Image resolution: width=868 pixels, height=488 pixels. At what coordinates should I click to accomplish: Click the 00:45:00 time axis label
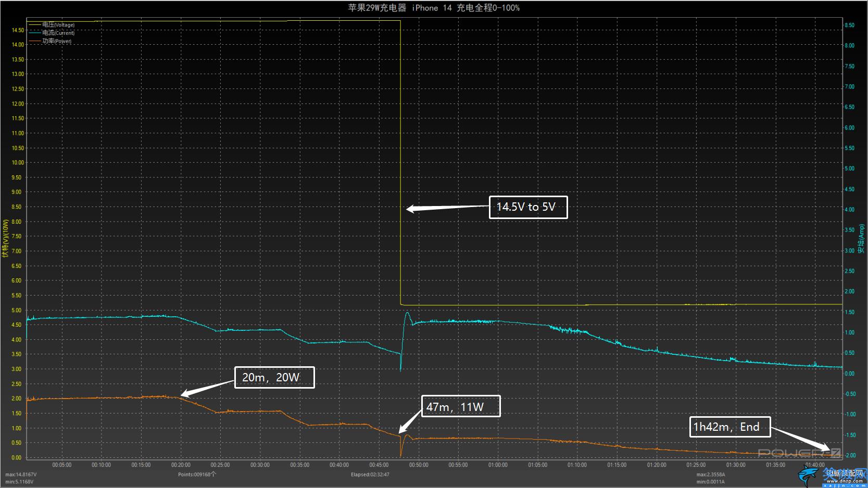pyautogui.click(x=379, y=465)
